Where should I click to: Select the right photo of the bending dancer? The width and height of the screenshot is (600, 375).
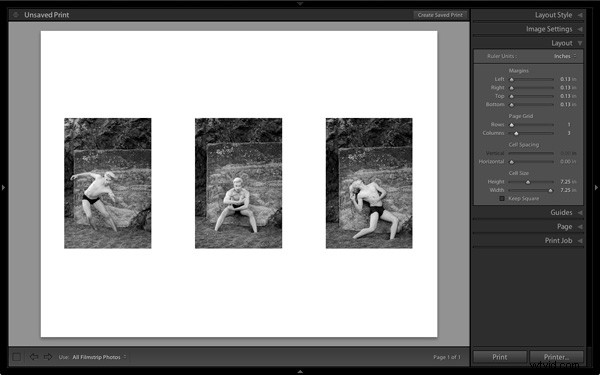[369, 183]
